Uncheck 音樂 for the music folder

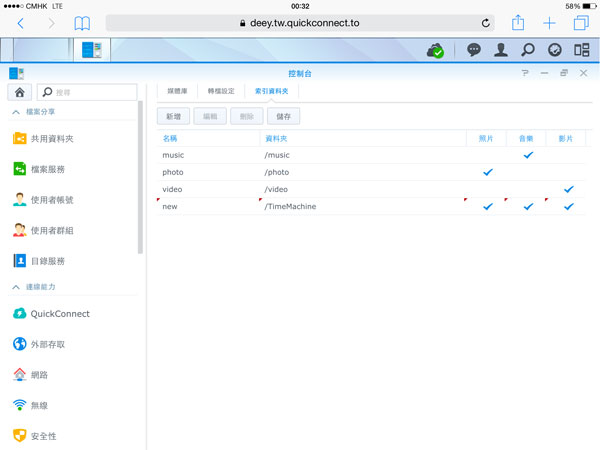click(528, 155)
